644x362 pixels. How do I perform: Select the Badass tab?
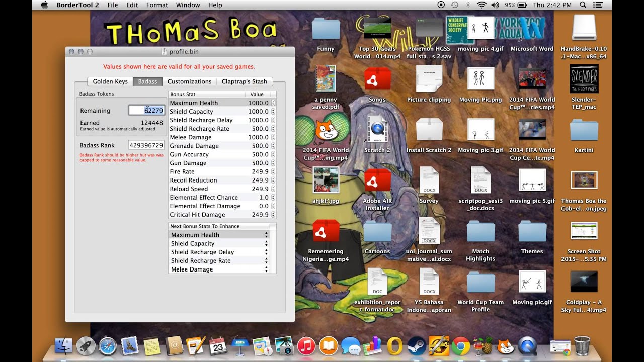pos(148,81)
